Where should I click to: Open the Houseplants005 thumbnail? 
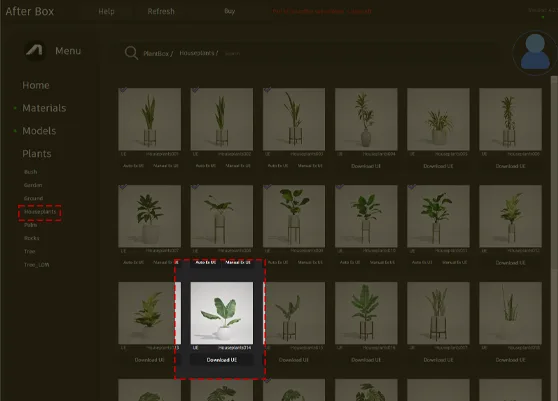click(438, 119)
